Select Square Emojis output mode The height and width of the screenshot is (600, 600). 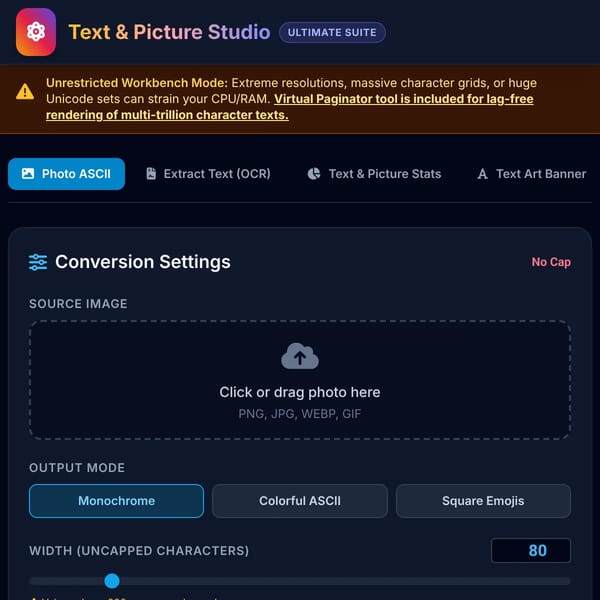483,501
